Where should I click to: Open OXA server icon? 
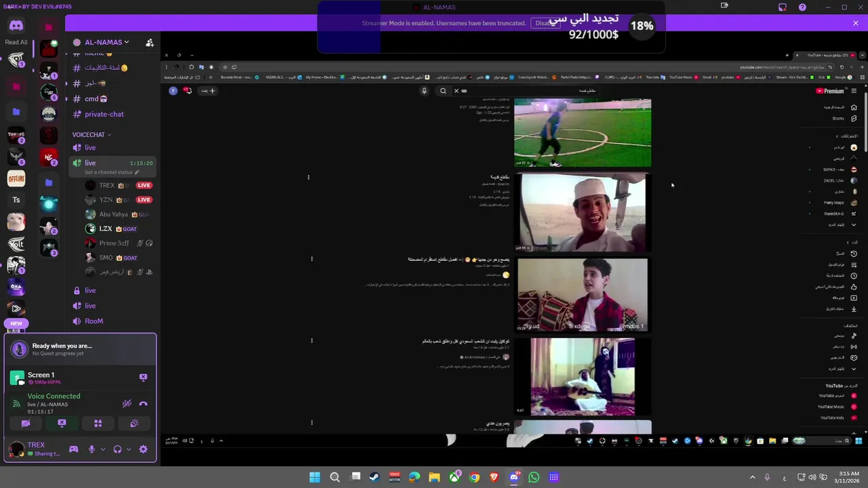(x=16, y=287)
